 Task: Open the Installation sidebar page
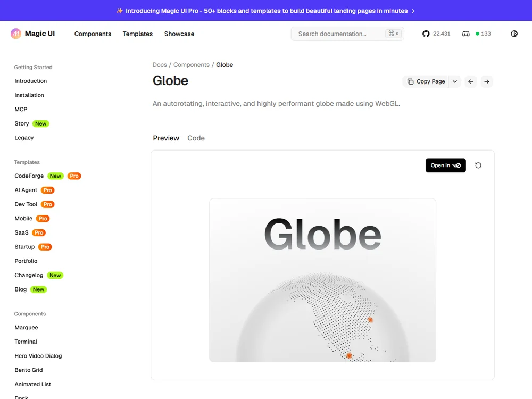click(29, 95)
